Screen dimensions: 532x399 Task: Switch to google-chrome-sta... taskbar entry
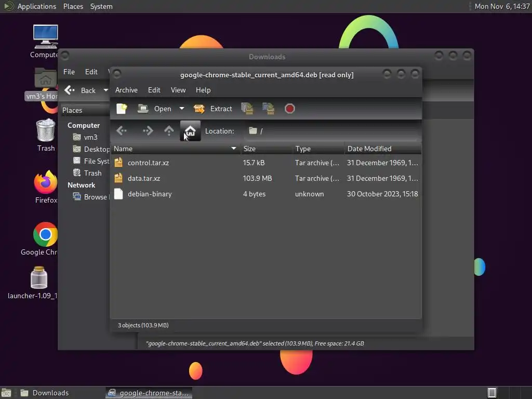tap(149, 393)
